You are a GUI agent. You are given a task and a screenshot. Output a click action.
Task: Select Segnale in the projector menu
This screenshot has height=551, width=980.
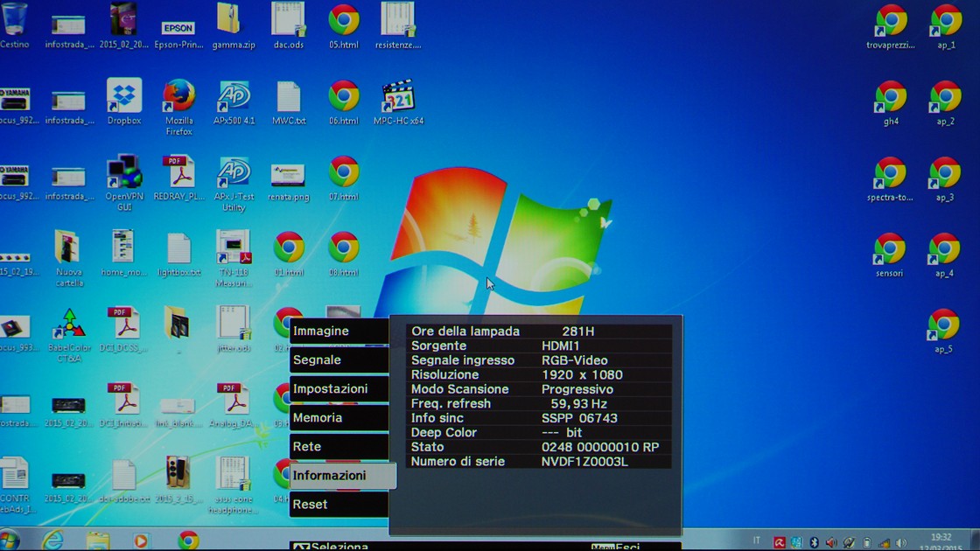339,359
